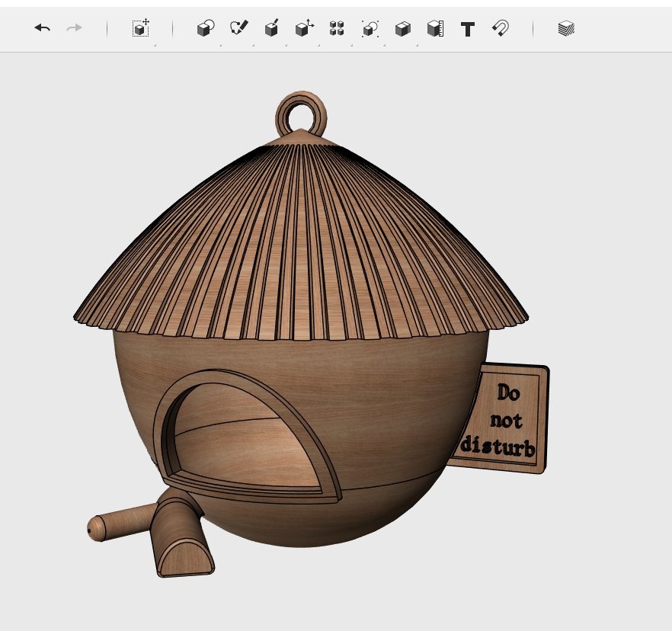Image resolution: width=672 pixels, height=631 pixels.
Task: Open the Pattern tool
Action: click(x=337, y=28)
